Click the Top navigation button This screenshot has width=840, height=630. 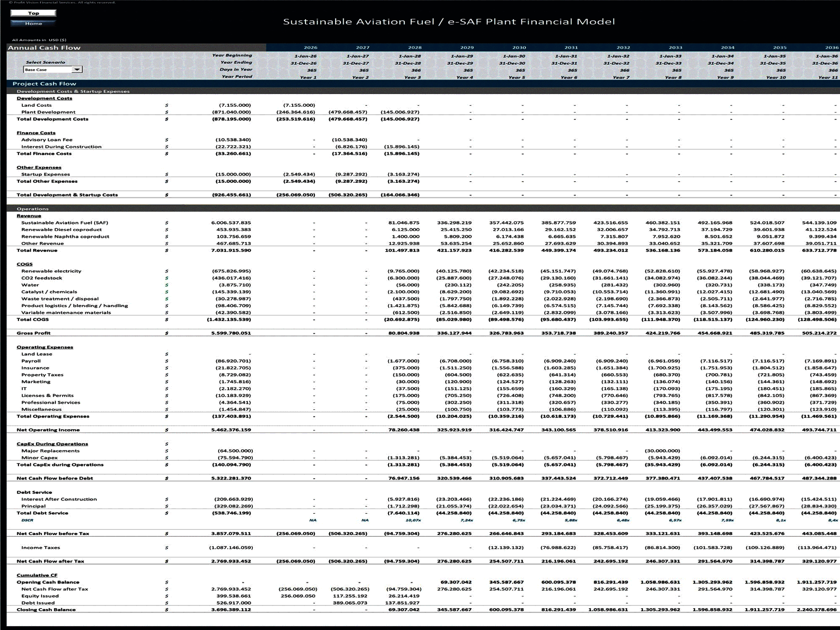33,13
